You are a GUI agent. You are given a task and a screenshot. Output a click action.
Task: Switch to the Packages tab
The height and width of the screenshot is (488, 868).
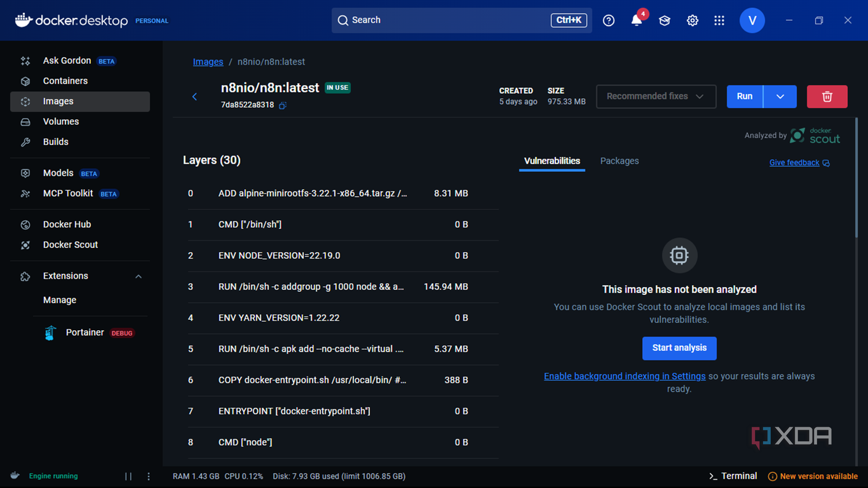619,161
